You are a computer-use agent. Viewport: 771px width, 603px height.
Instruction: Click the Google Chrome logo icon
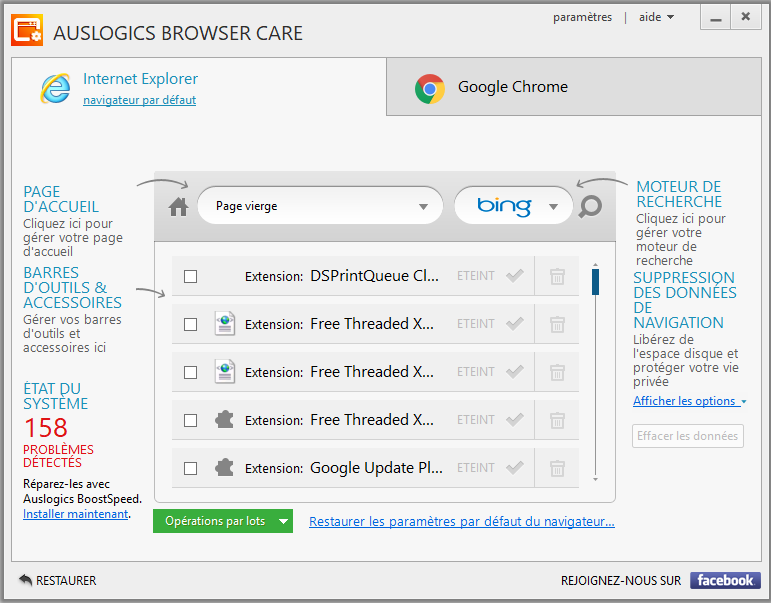point(429,89)
